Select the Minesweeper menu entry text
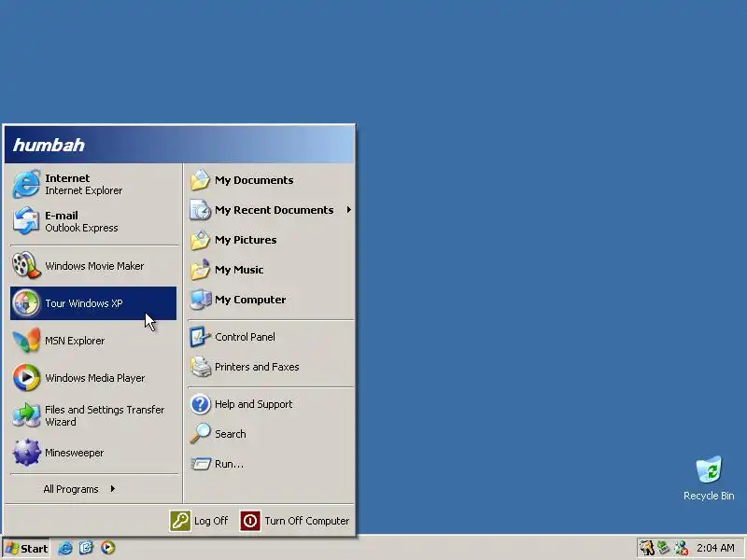The width and height of the screenshot is (747, 560). pos(74,453)
